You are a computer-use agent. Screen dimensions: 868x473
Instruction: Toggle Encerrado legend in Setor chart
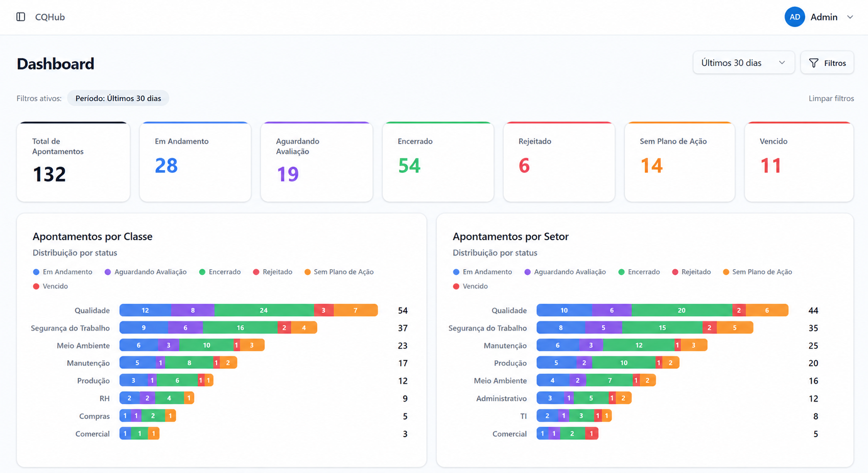pos(639,272)
